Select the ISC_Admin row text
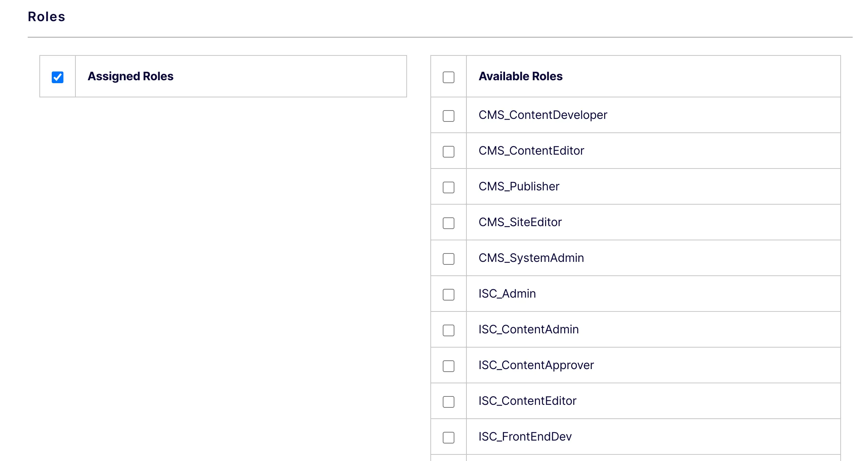The image size is (868, 461). (x=507, y=294)
